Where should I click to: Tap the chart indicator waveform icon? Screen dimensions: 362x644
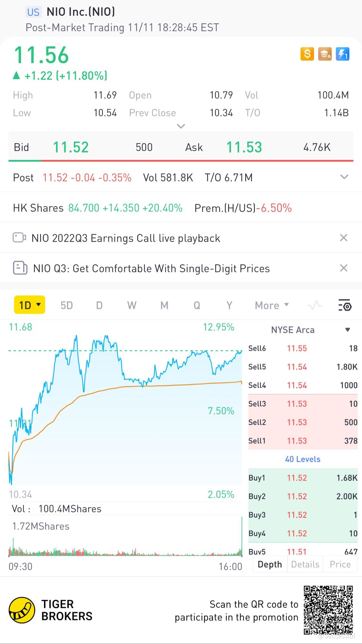[314, 305]
